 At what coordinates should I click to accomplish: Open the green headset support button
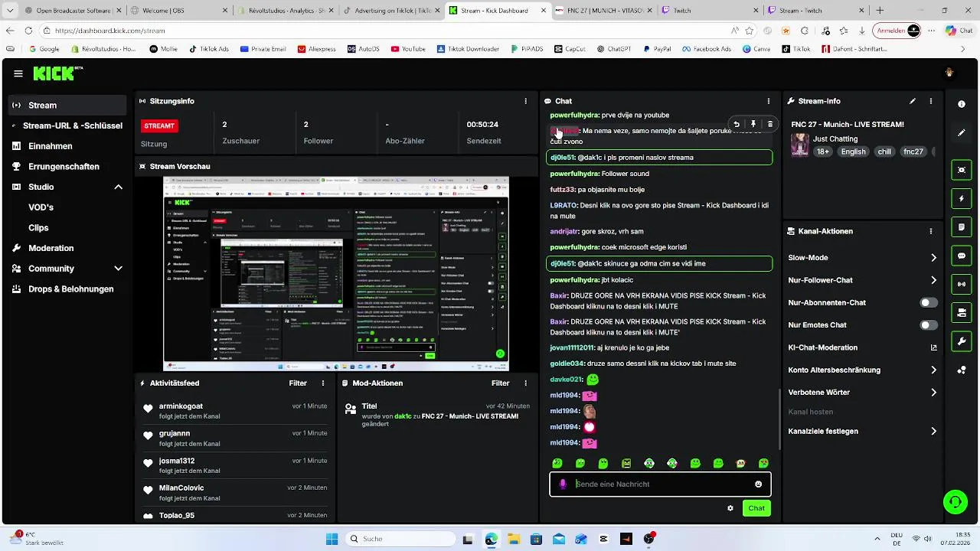pos(955,502)
